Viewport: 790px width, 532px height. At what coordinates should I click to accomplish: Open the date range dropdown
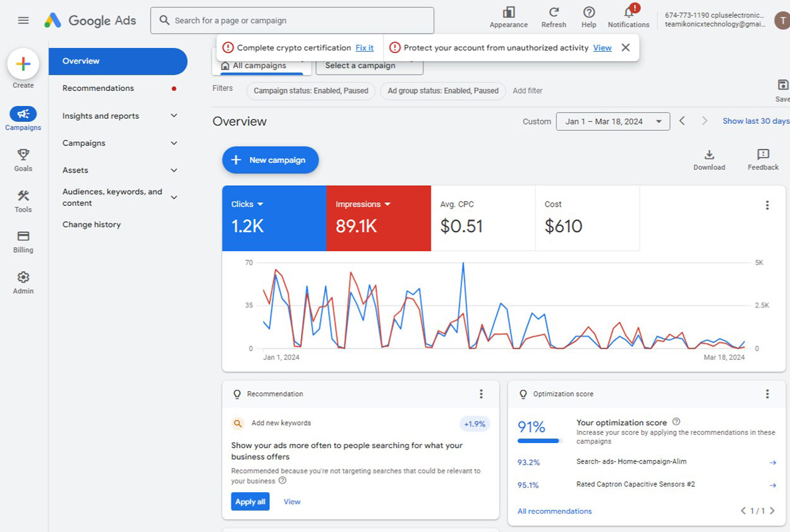(x=612, y=121)
